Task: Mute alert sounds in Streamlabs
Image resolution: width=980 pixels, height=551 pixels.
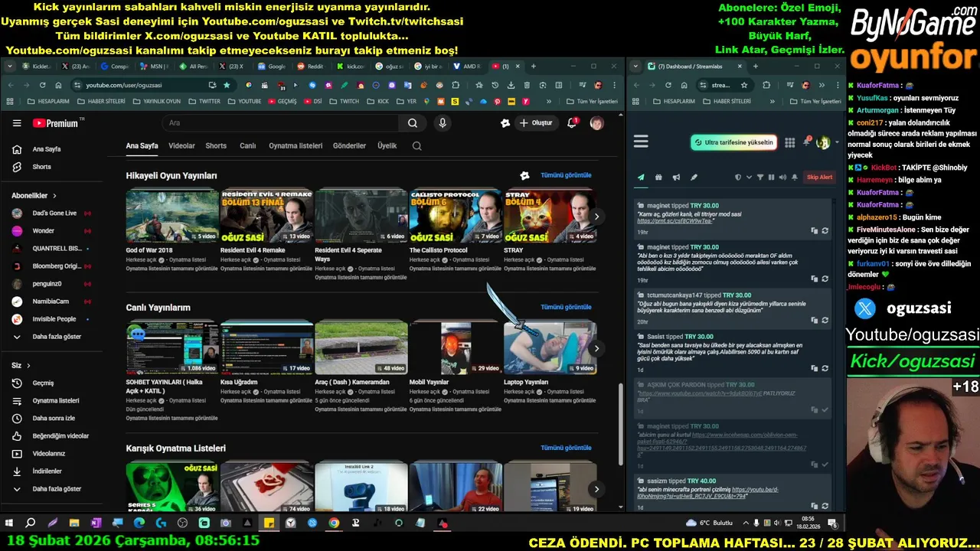Action: point(782,178)
